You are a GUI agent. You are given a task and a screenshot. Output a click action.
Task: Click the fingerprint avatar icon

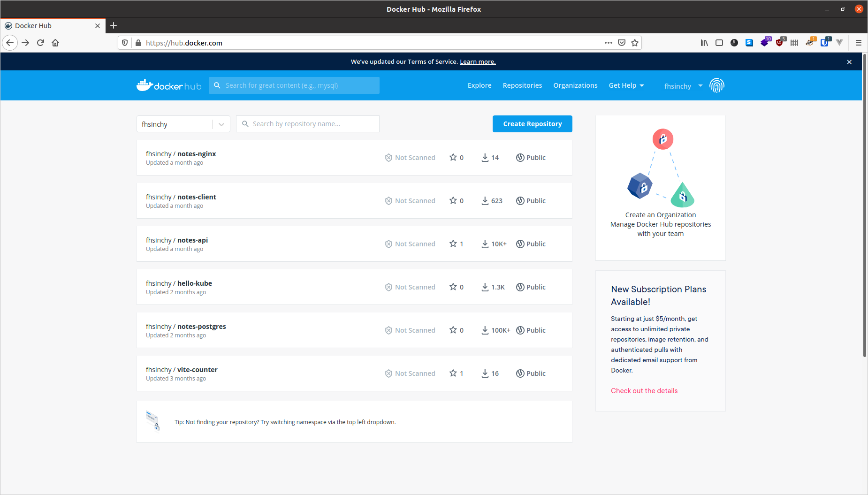tap(716, 85)
